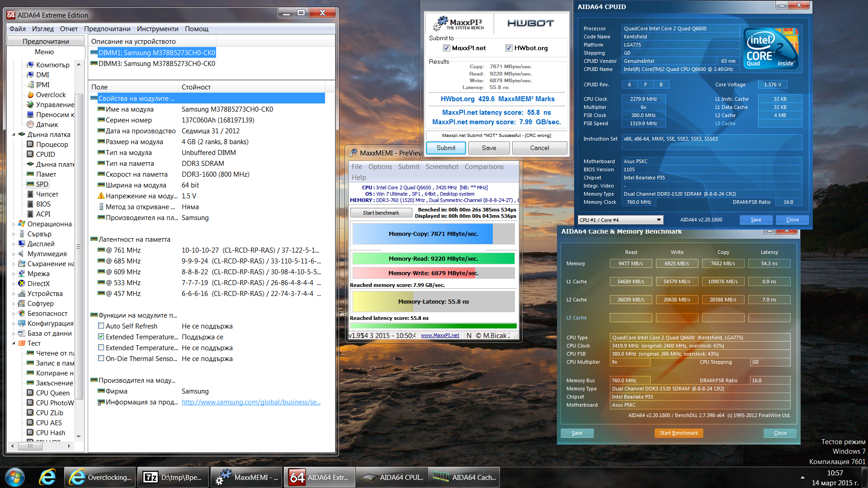Screen dimensions: 868x488
Task: Click the DirectX icon in the tree
Action: [x=22, y=284]
